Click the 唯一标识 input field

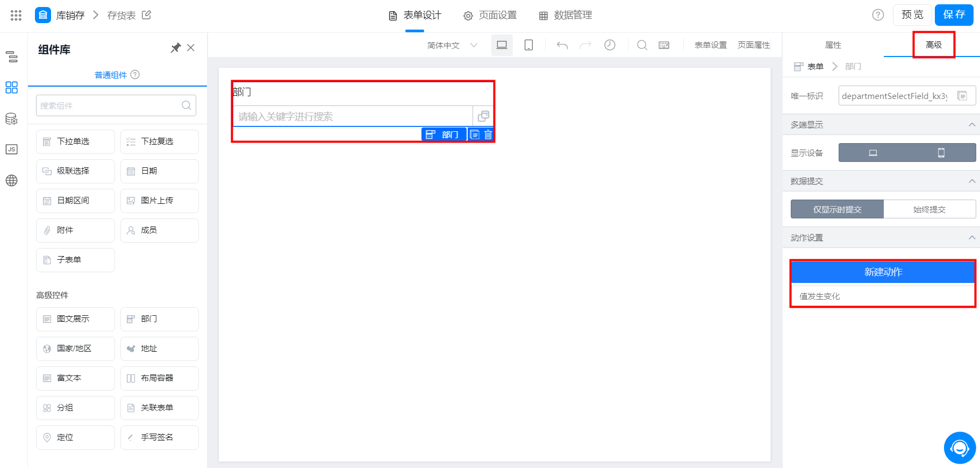point(907,96)
